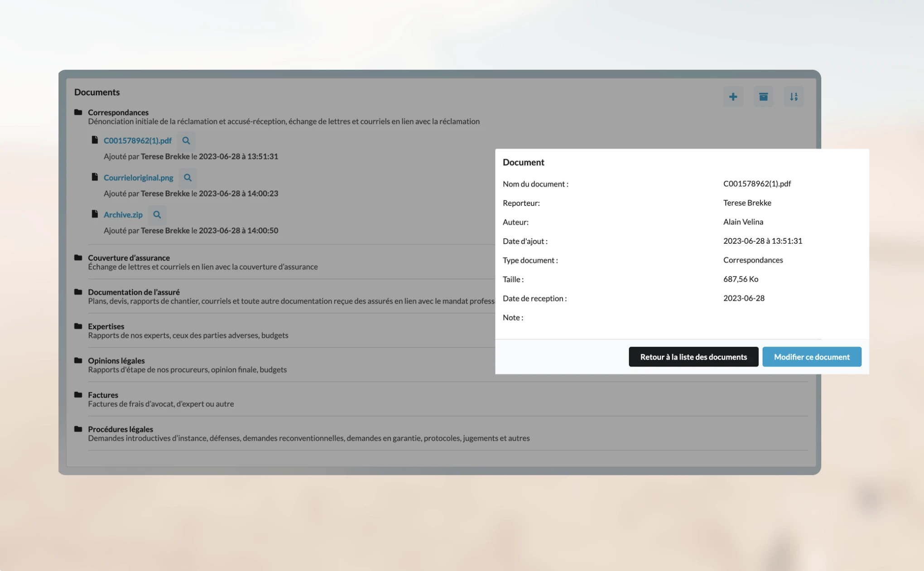924x571 pixels.
Task: Open the C001578962(1).pdf link
Action: click(x=137, y=140)
